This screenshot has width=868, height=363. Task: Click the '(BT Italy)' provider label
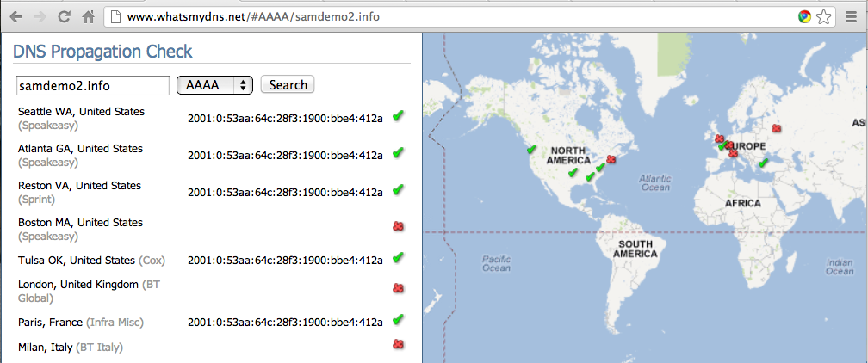100,348
